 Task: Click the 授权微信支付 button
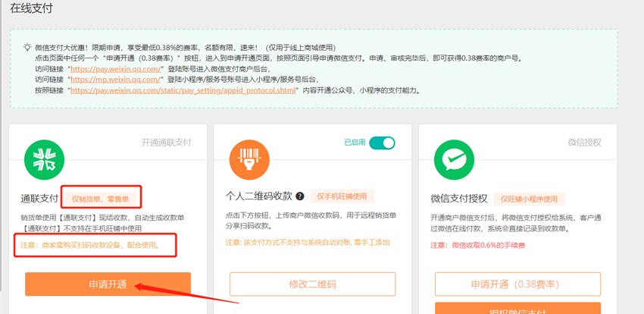click(517, 308)
